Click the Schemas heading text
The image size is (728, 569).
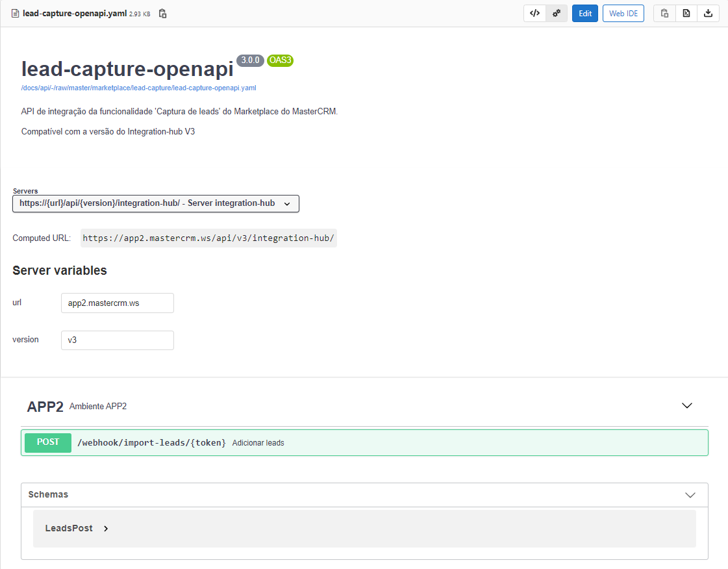coord(48,494)
